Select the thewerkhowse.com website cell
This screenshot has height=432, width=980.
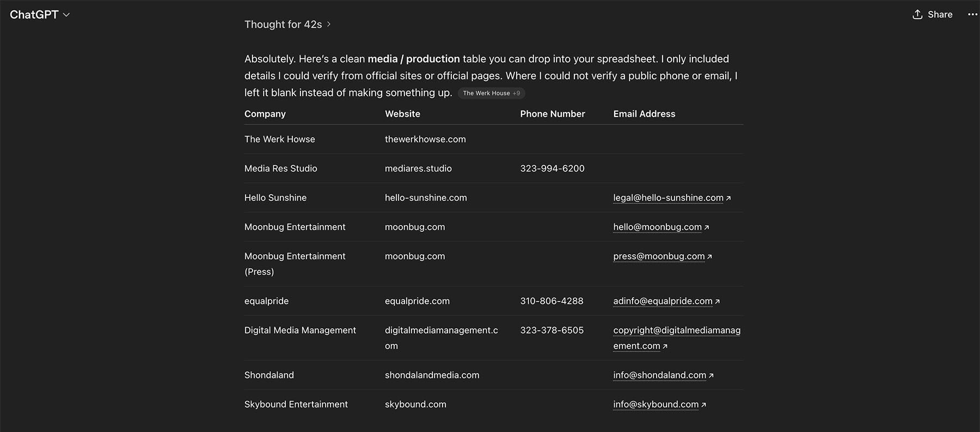(x=425, y=139)
